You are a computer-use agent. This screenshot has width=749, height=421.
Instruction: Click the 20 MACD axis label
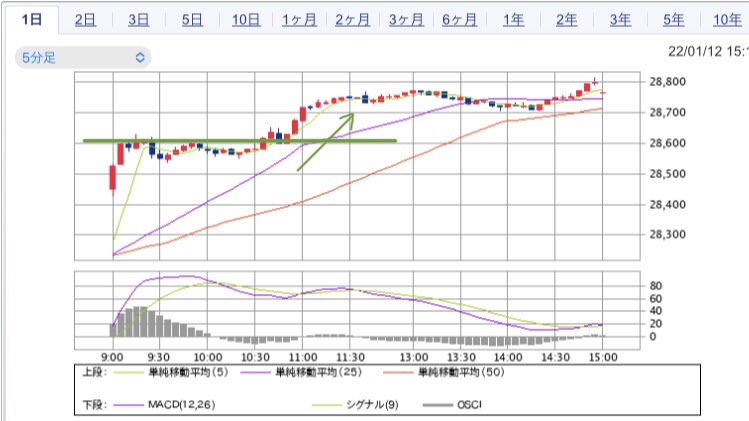[x=655, y=324]
